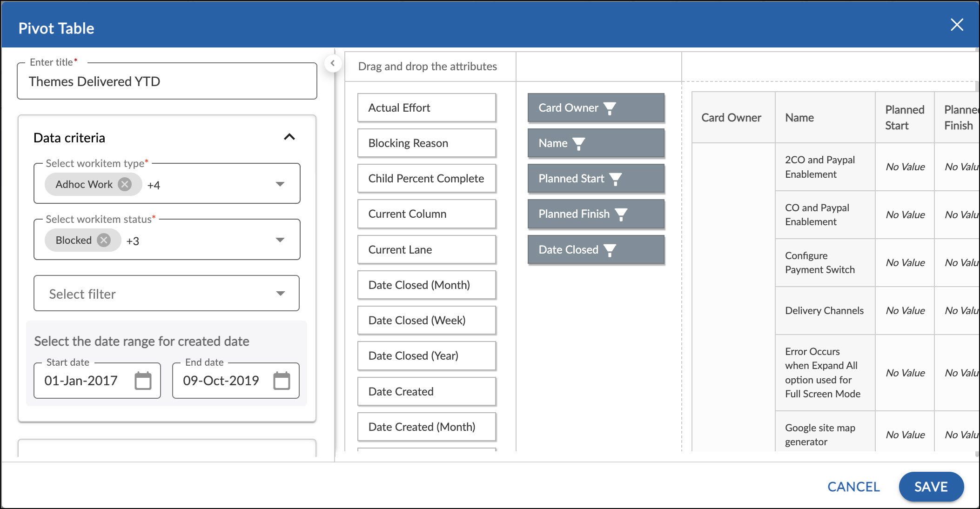Open the Select filter dropdown
The image size is (980, 509).
(x=280, y=293)
